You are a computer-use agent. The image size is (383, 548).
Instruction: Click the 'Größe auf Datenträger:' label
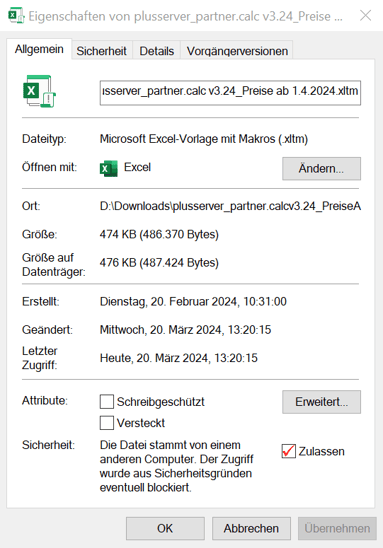point(54,265)
